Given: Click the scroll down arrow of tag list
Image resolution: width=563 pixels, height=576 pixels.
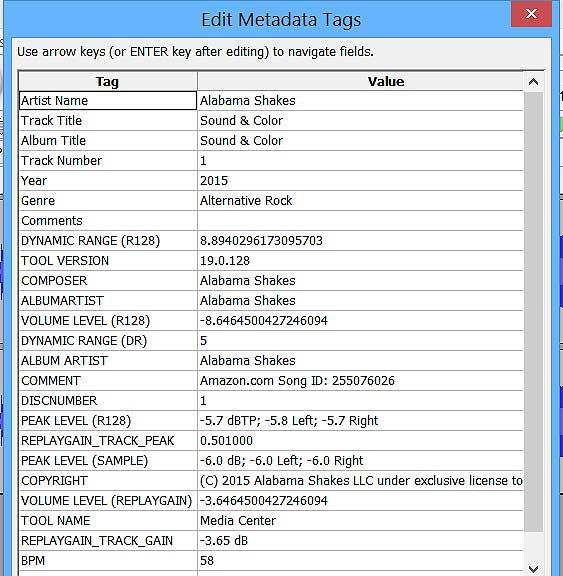Looking at the screenshot, I should tap(533, 568).
